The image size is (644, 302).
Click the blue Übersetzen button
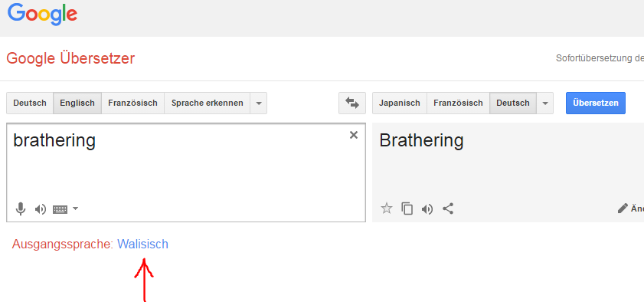[596, 103]
